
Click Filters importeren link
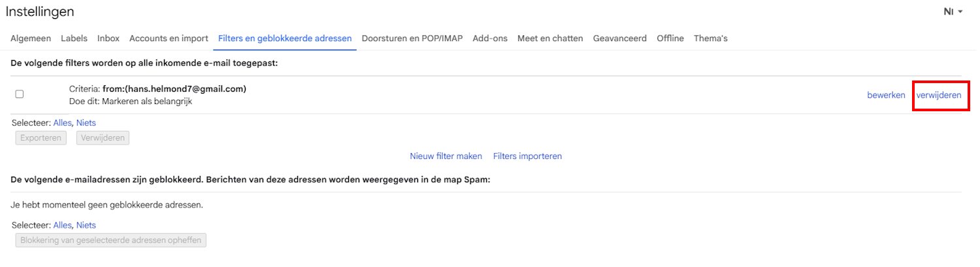[527, 156]
